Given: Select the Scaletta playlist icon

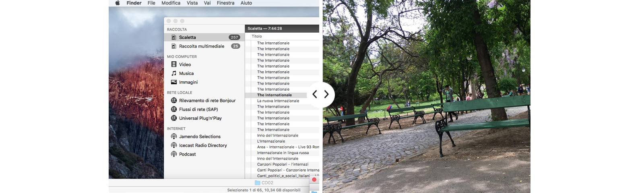Looking at the screenshot, I should 174,37.
